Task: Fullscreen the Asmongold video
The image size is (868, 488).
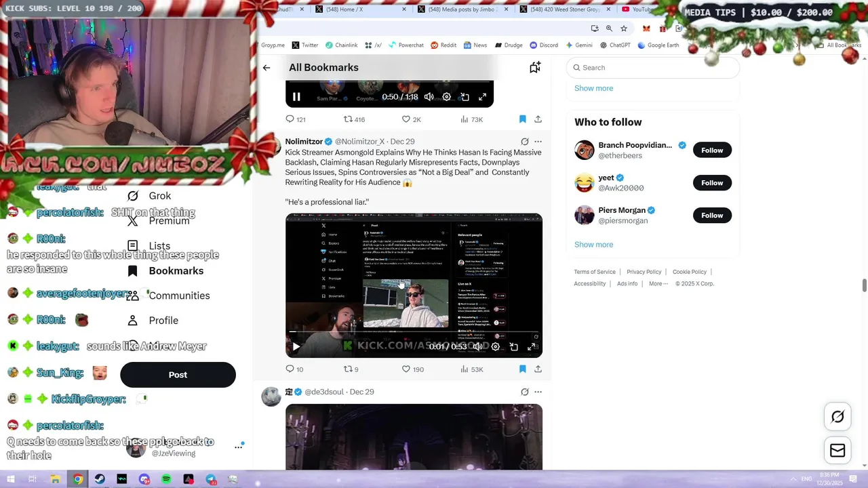Action: point(531,346)
